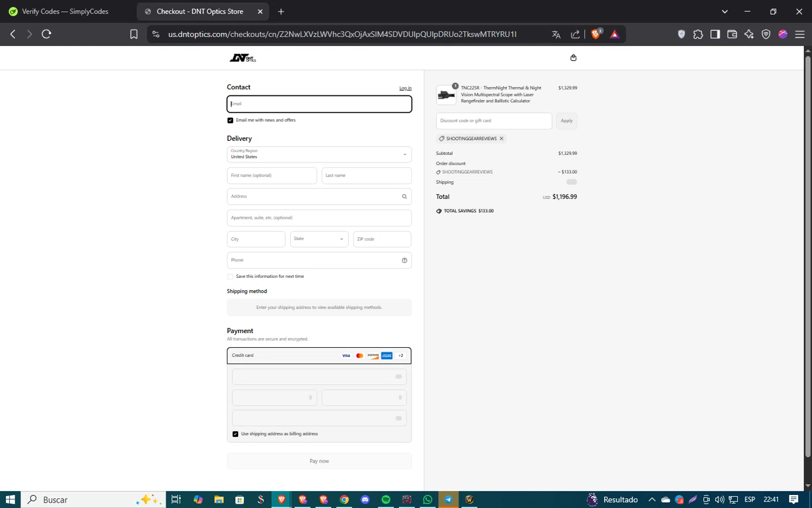This screenshot has height=508, width=812.
Task: Open Brave Rewards triangle icon
Action: point(614,34)
